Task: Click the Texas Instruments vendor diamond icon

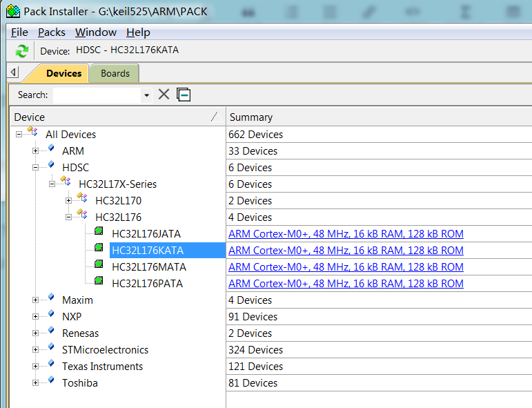Action: 51,363
